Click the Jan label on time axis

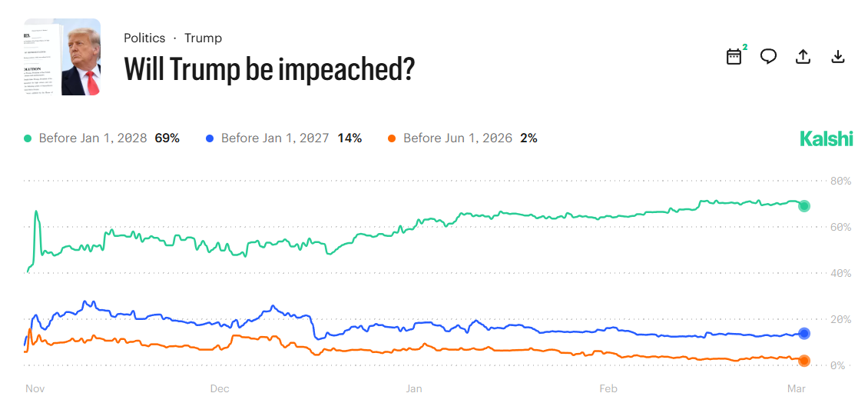click(x=414, y=388)
